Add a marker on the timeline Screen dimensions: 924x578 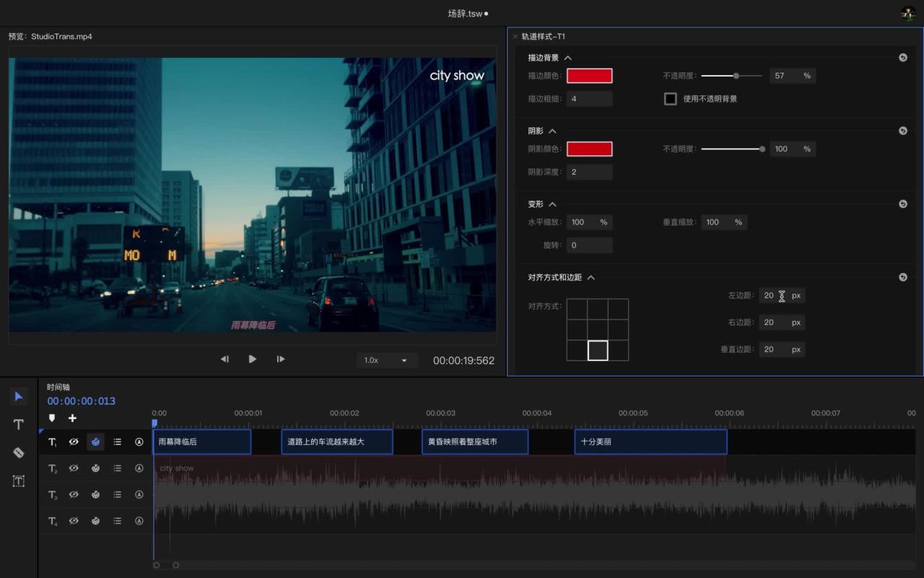52,418
